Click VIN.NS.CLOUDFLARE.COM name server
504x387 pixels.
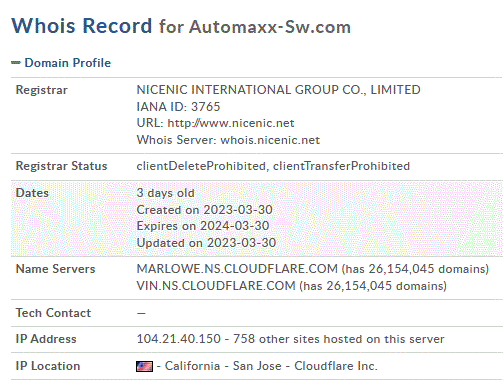coord(216,286)
